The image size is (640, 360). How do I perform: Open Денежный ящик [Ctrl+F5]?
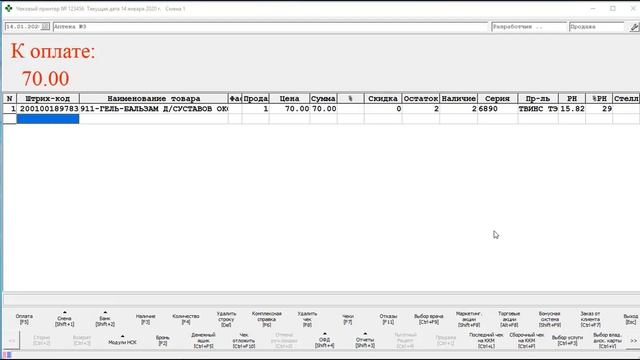click(x=203, y=340)
